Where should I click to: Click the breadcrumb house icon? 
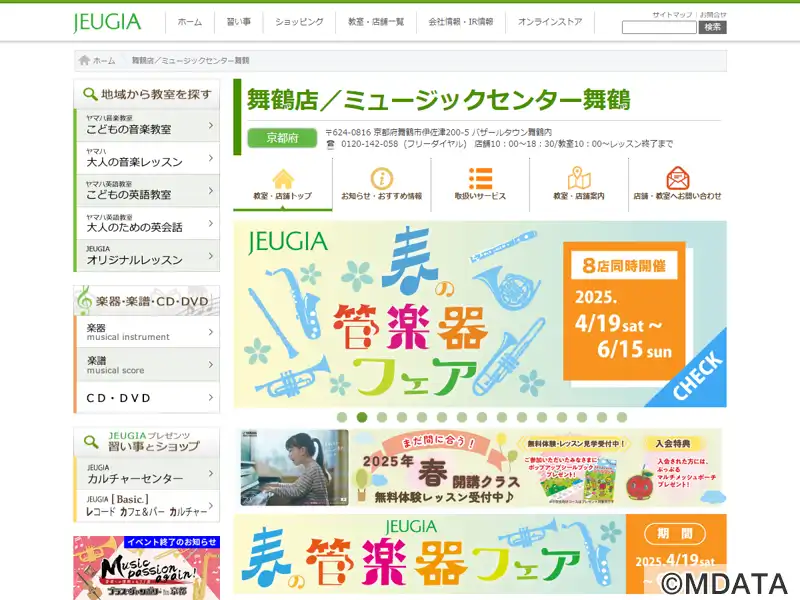(84, 60)
